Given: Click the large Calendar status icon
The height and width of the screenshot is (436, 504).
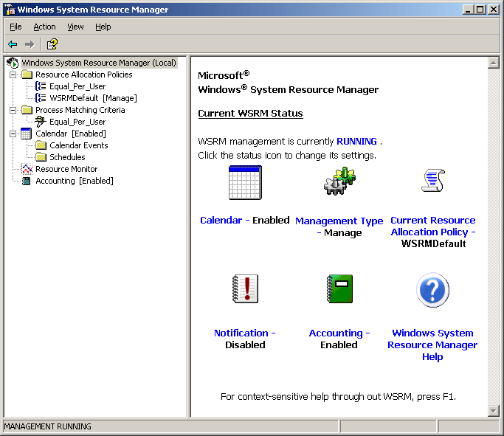Looking at the screenshot, I should (x=245, y=182).
